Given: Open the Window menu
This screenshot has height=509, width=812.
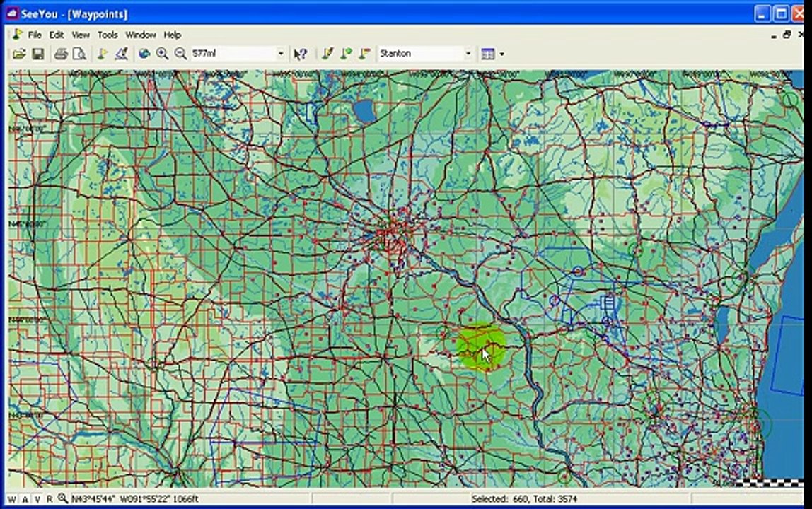Looking at the screenshot, I should pos(140,35).
